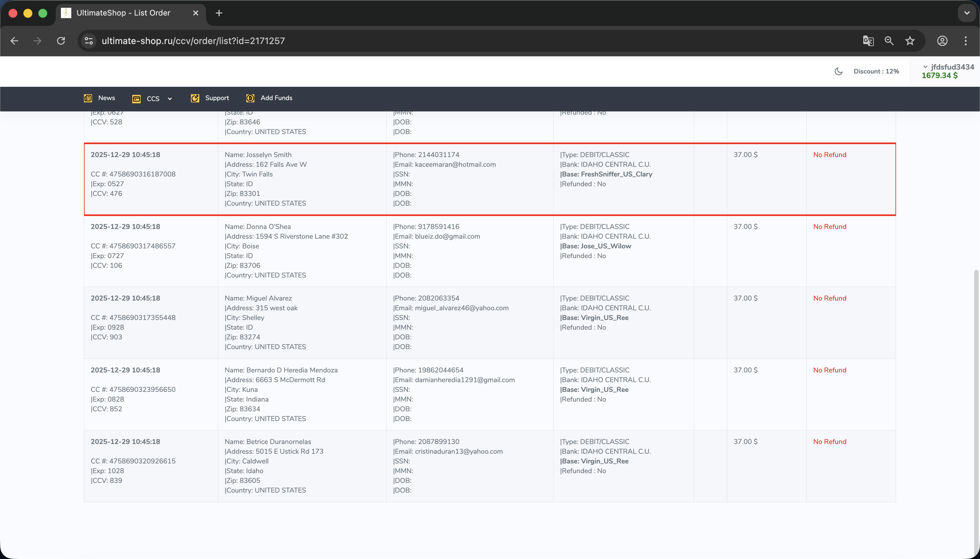Toggle dark mode with the moon icon
The width and height of the screenshot is (980, 559).
point(838,71)
